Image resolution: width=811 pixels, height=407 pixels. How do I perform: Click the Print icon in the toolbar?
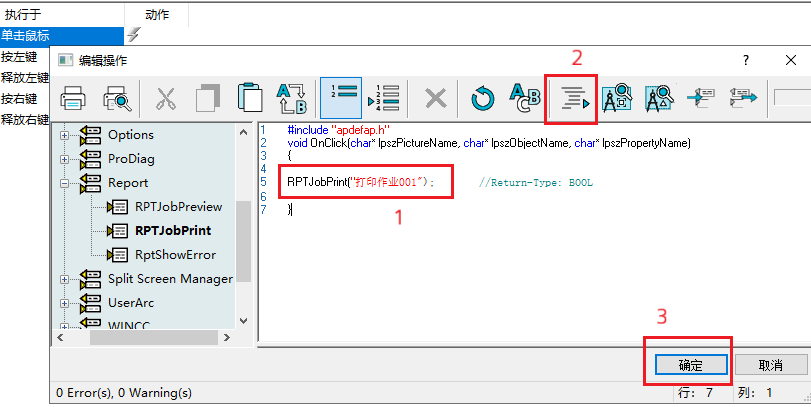(73, 98)
